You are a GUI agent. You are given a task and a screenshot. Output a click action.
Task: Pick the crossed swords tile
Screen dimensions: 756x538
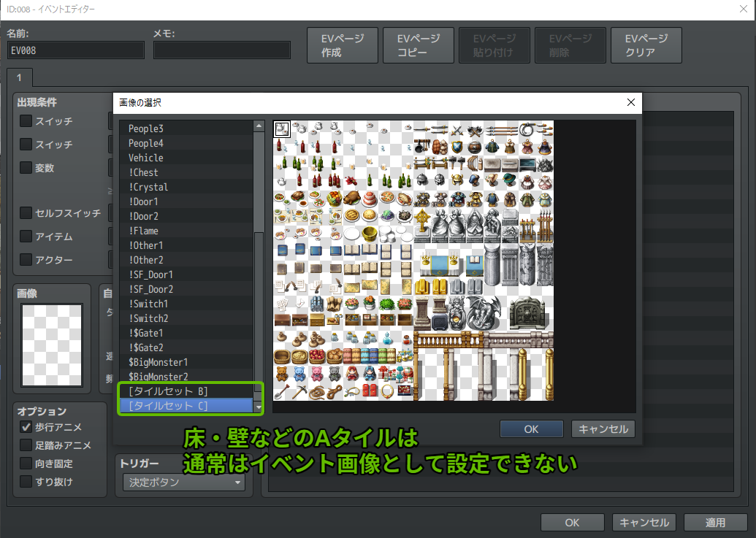click(457, 130)
